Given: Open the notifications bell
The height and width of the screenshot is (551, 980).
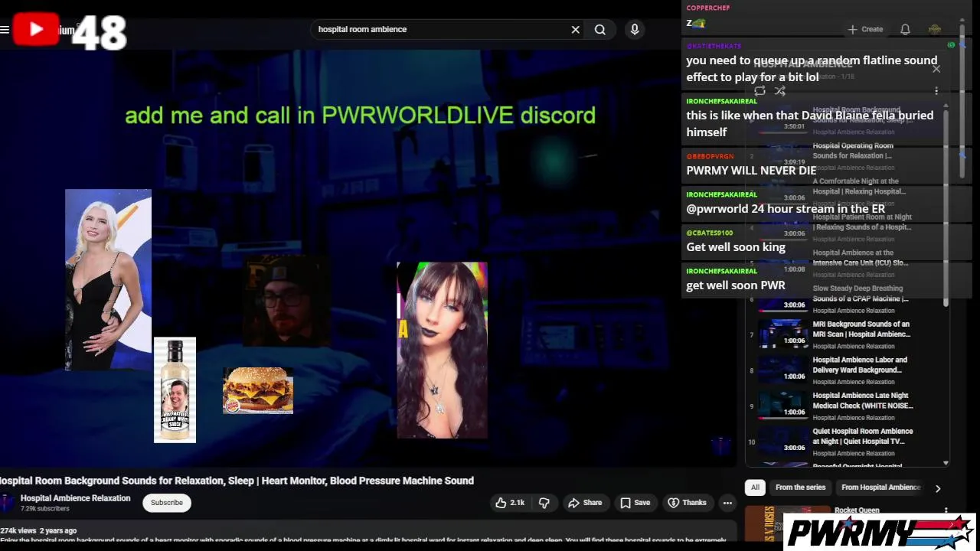Looking at the screenshot, I should coord(905,29).
